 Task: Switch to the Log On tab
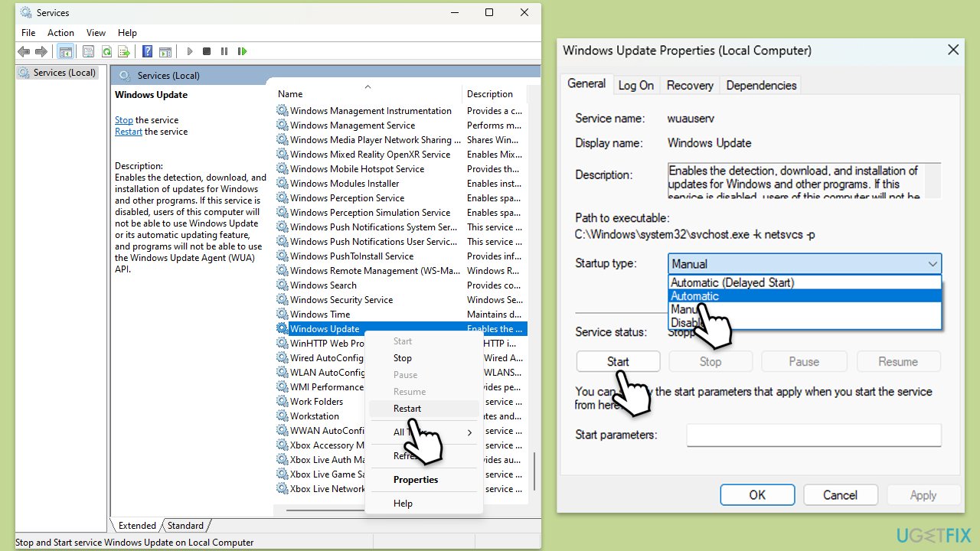point(635,86)
